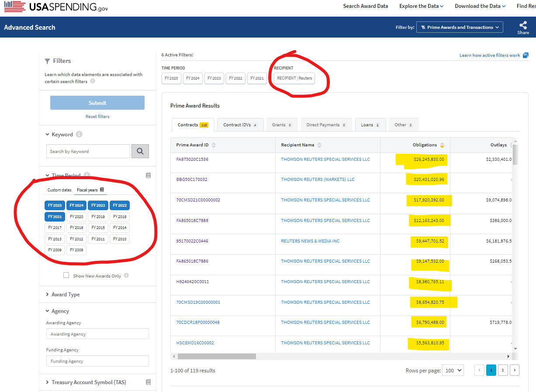
Task: Open Download the Data menu
Action: [480, 6]
